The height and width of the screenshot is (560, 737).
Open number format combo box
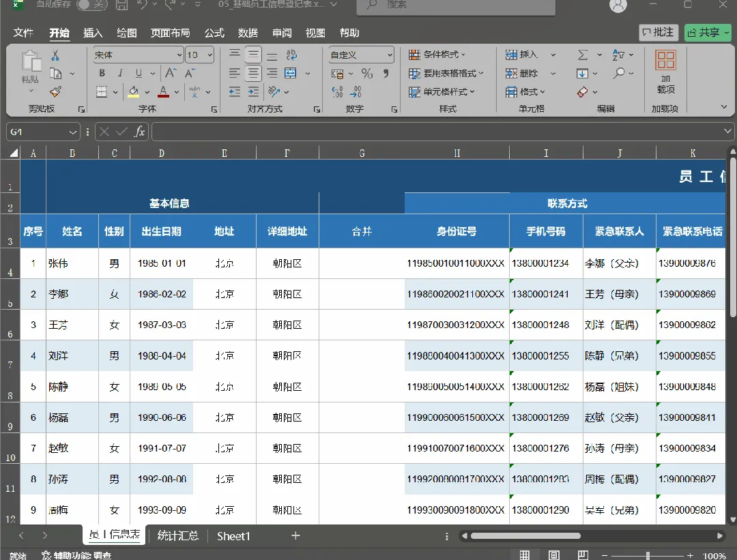click(361, 55)
